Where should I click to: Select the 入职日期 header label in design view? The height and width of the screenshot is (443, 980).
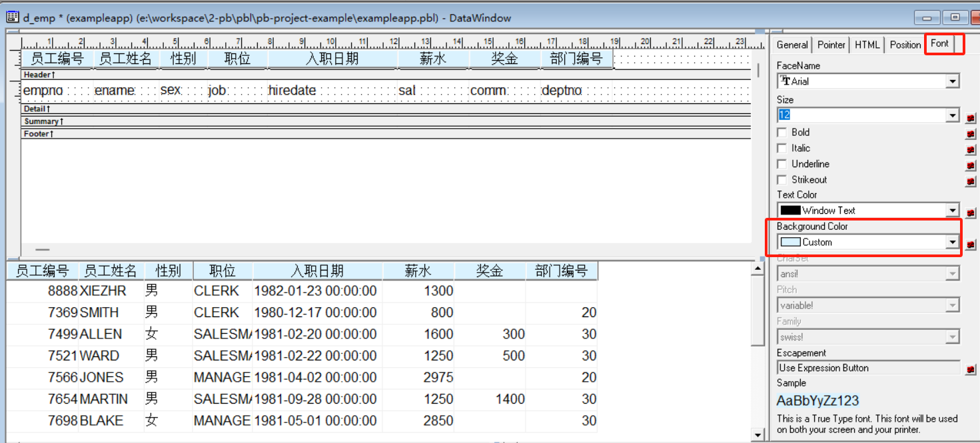(332, 59)
